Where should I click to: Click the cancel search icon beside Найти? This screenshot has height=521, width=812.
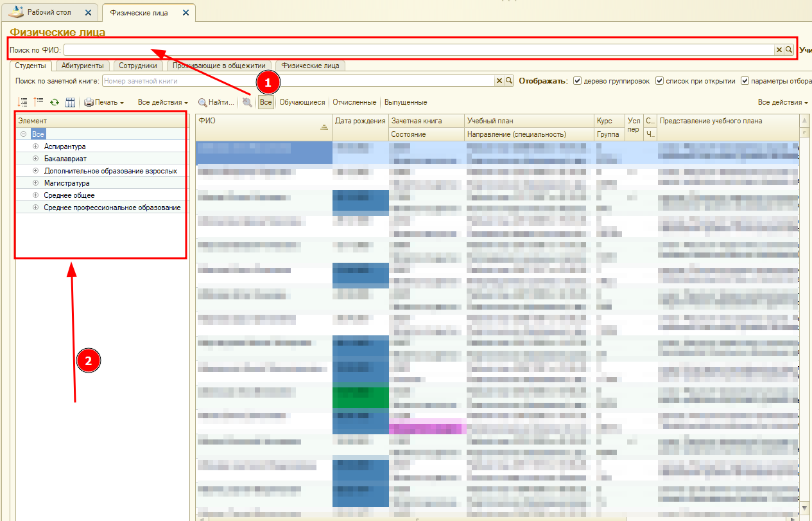tap(247, 102)
